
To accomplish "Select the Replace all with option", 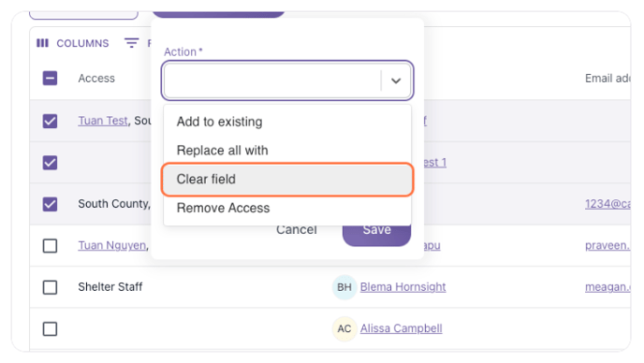I will click(287, 151).
